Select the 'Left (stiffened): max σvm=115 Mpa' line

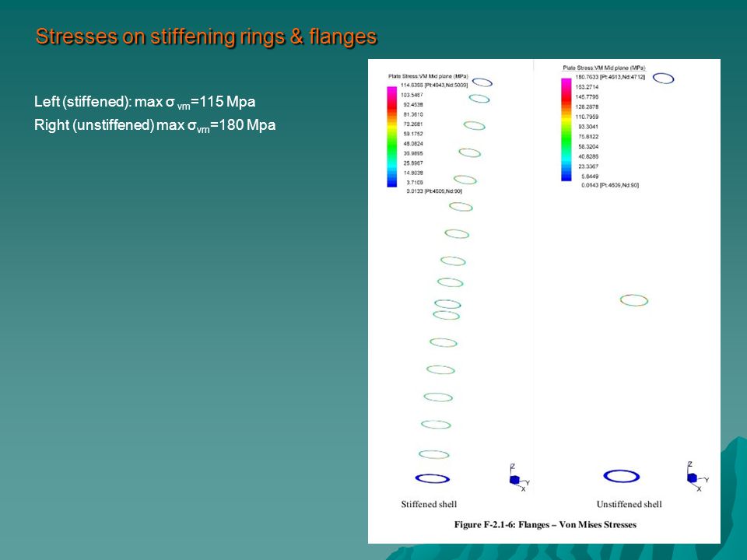coord(145,102)
